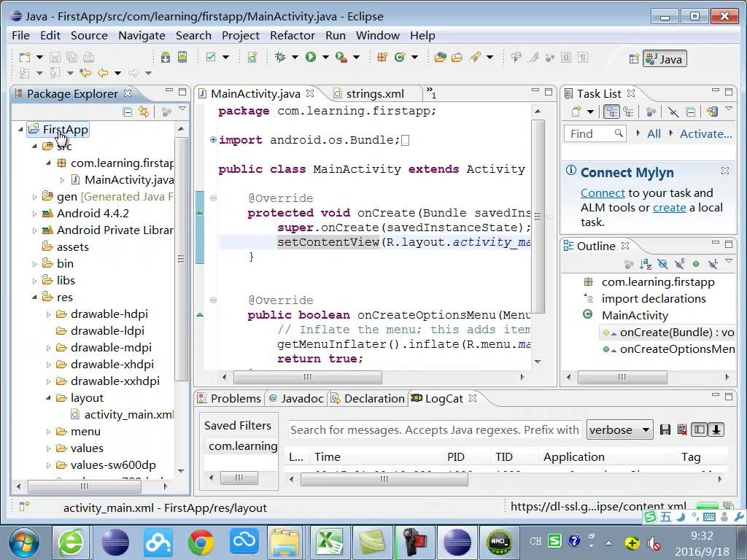Click the Search flashlight toolbar icon
The height and width of the screenshot is (560, 747).
[474, 58]
